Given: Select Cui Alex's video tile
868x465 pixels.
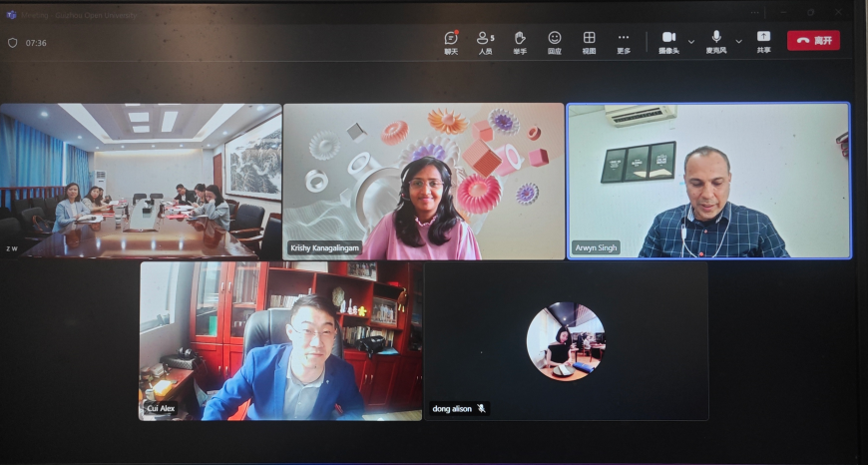Looking at the screenshot, I should 280,340.
